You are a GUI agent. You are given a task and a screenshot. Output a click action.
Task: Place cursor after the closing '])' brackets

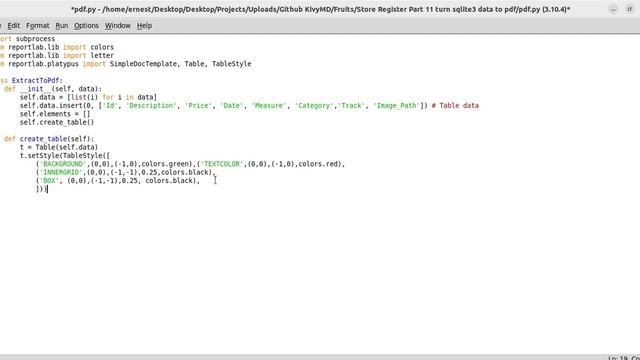coord(48,189)
